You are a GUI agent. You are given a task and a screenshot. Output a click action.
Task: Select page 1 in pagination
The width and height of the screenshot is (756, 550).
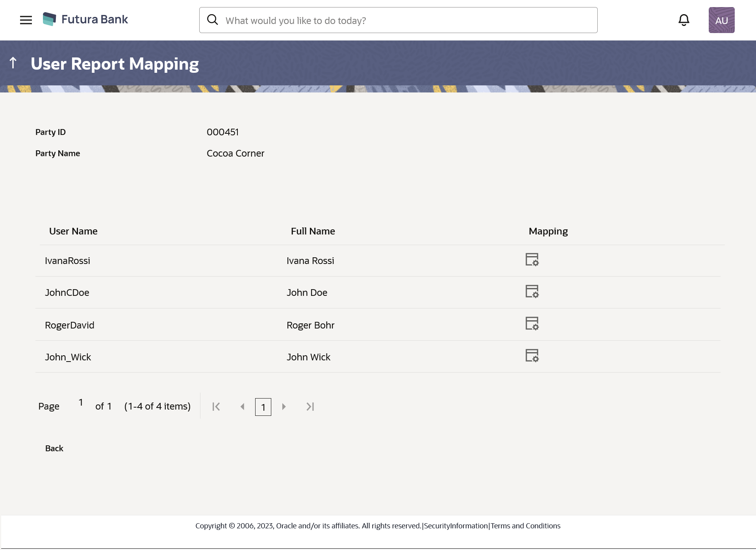pos(263,407)
